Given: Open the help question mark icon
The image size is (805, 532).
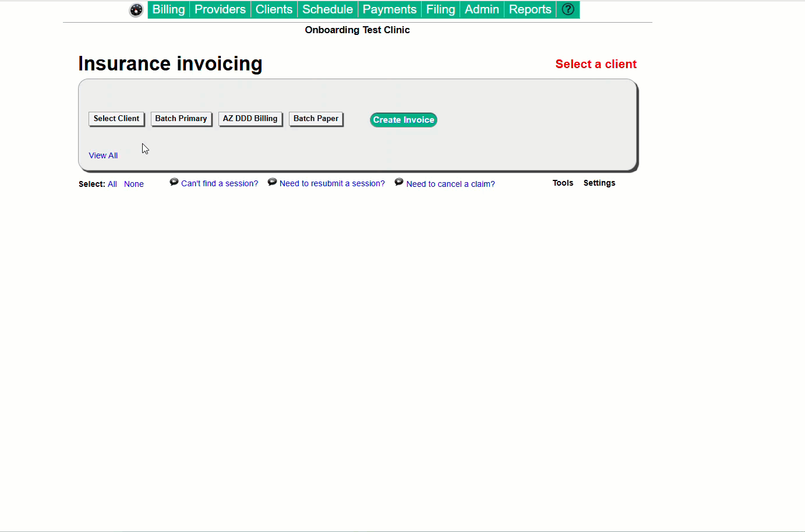Looking at the screenshot, I should pos(568,9).
